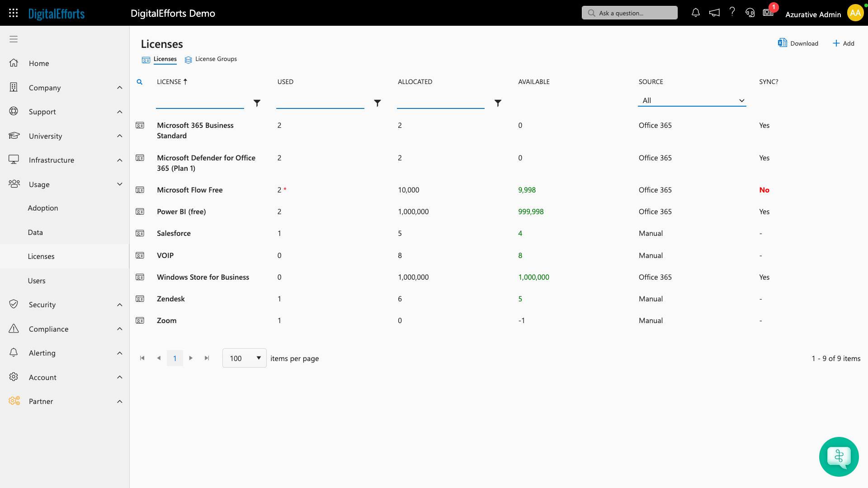Expand the Alerting menu section
868x488 pixels.
point(65,353)
